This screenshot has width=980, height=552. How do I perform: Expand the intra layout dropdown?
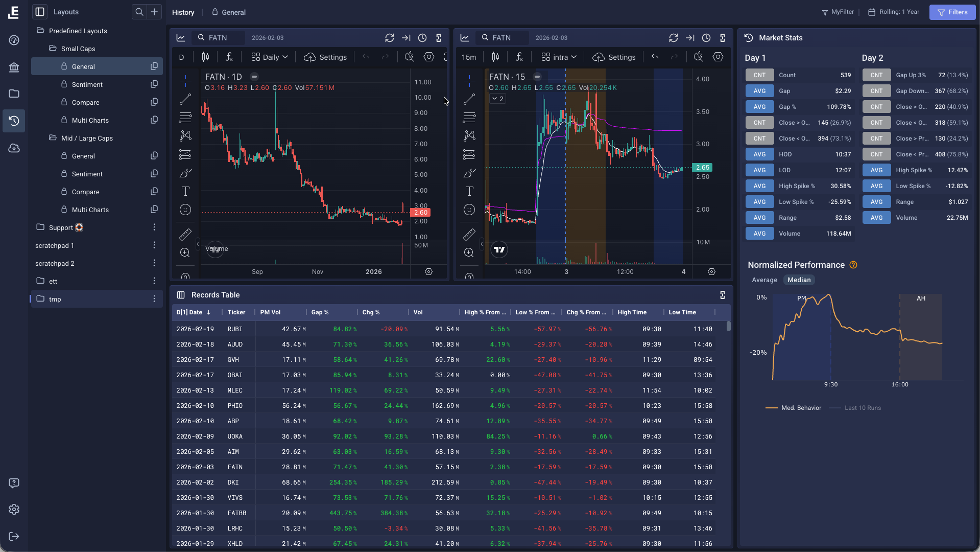click(559, 57)
